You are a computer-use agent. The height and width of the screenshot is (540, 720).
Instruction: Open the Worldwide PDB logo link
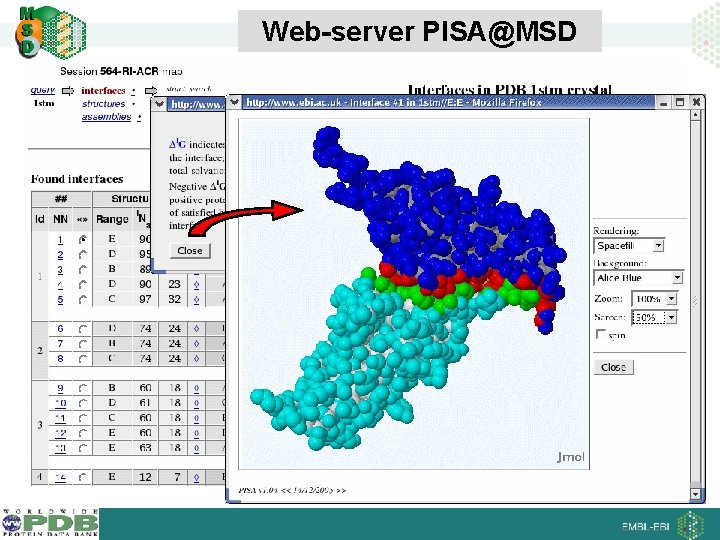point(50,523)
